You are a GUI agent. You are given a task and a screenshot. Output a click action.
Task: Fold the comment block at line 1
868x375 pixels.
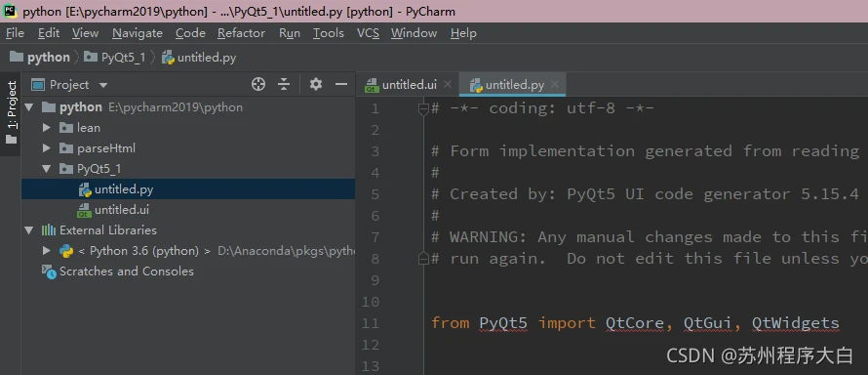[423, 108]
